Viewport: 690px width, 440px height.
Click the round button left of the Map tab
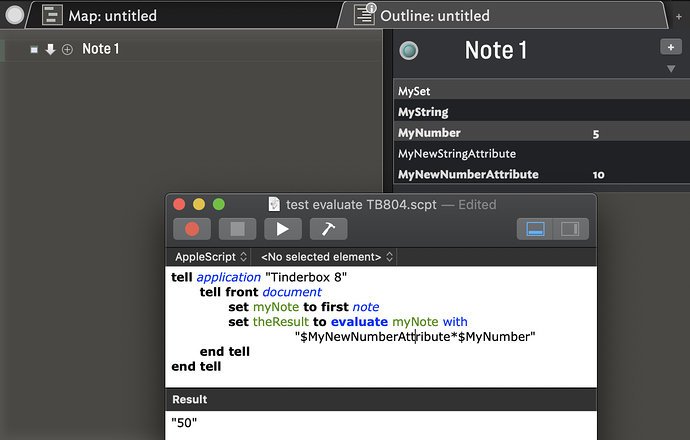15,15
